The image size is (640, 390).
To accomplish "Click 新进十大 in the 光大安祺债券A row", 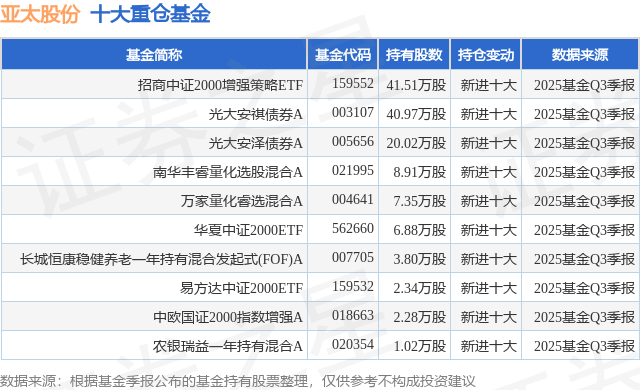I will coord(489,114).
